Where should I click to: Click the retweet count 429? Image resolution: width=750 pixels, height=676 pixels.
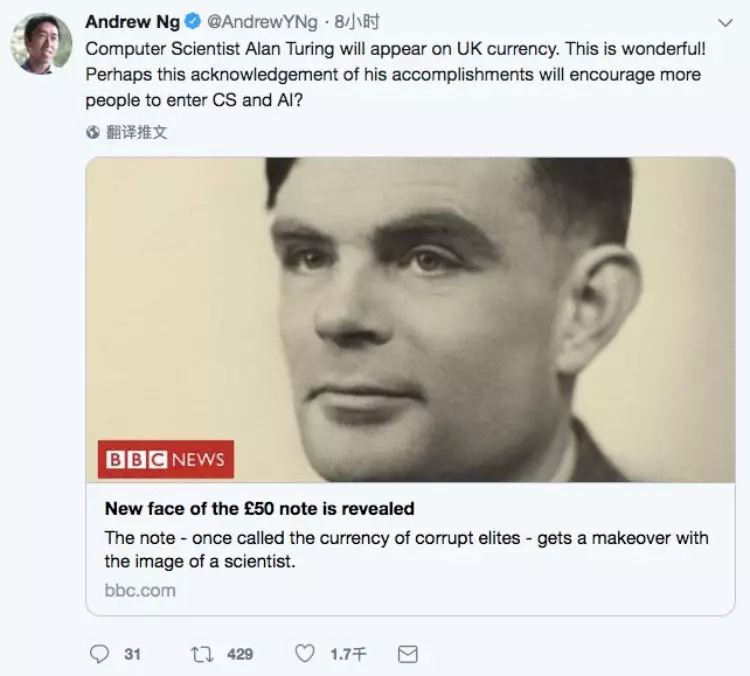[x=240, y=654]
